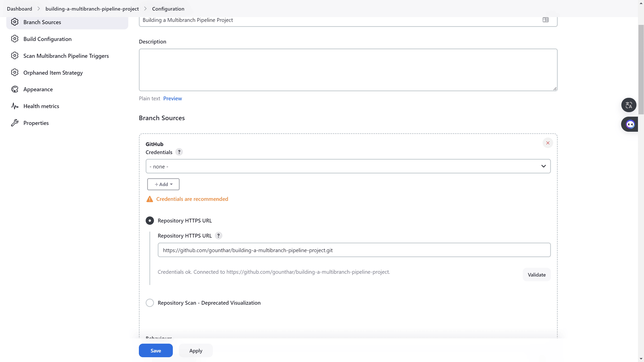Click the Health metrics pulse icon
Image resolution: width=644 pixels, height=362 pixels.
(15, 106)
